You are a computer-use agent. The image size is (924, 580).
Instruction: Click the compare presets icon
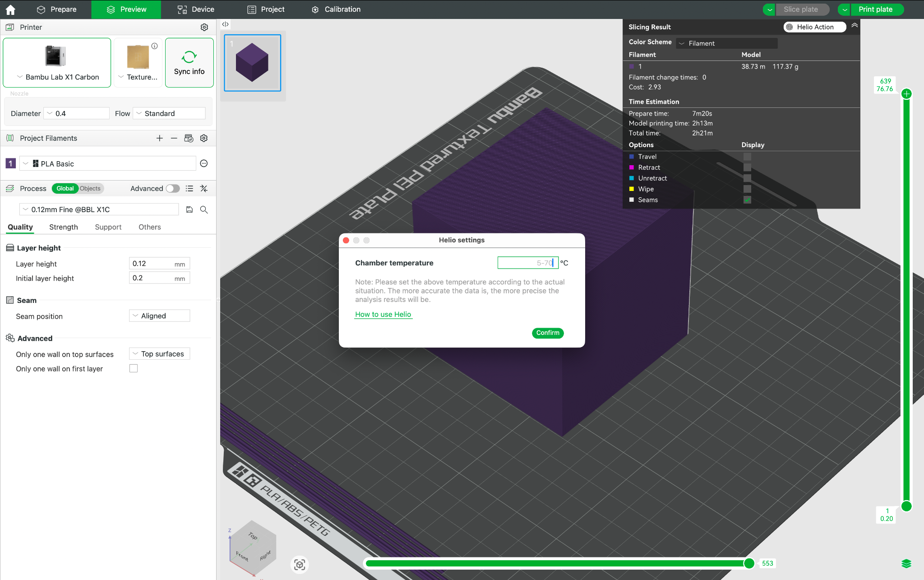pyautogui.click(x=204, y=189)
